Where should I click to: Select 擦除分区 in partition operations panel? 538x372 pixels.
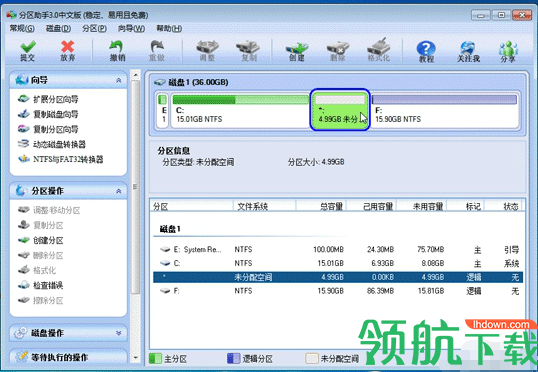pos(40,300)
